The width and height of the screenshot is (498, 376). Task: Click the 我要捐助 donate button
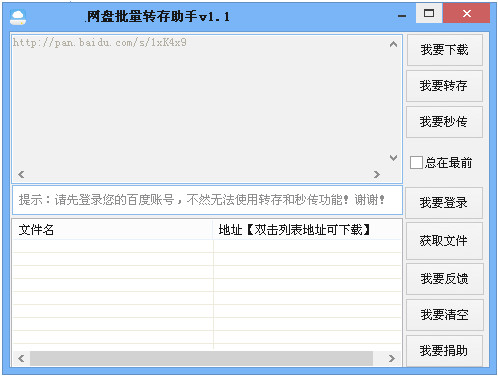pos(444,351)
